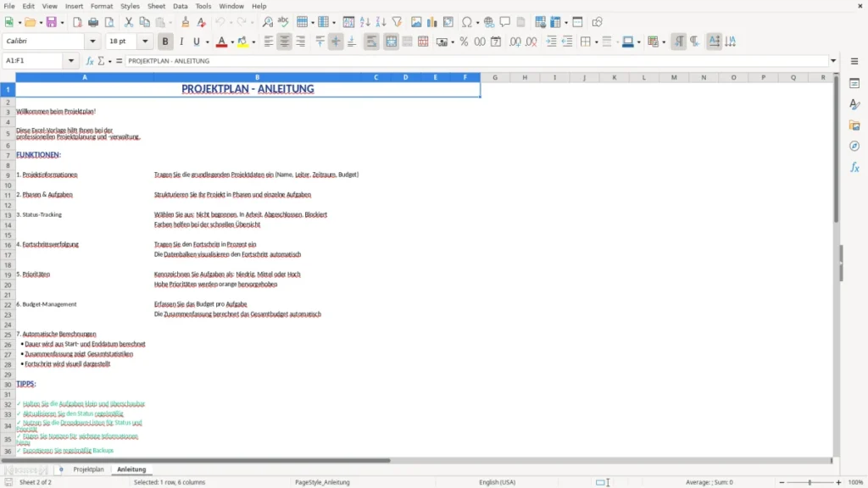This screenshot has height=488, width=868.
Task: Click the zoom in plus button
Action: pyautogui.click(x=838, y=482)
